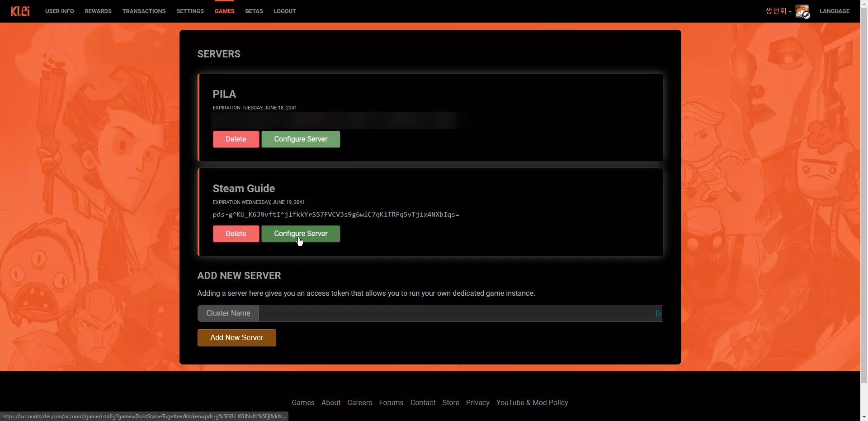The width and height of the screenshot is (868, 421).
Task: Click the Steam Guide server name heading
Action: point(244,189)
